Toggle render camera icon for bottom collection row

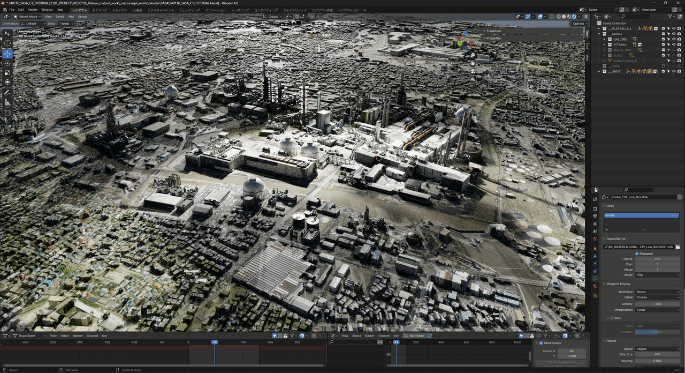678,71
